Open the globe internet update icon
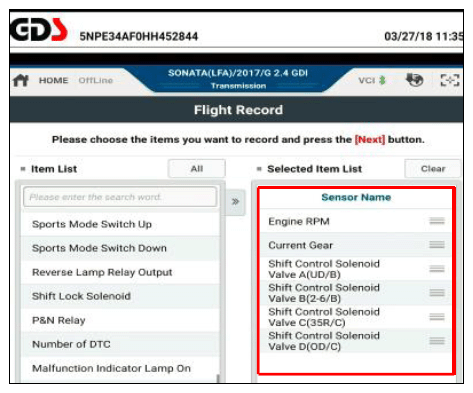Image resolution: width=473 pixels, height=393 pixels. coord(414,80)
